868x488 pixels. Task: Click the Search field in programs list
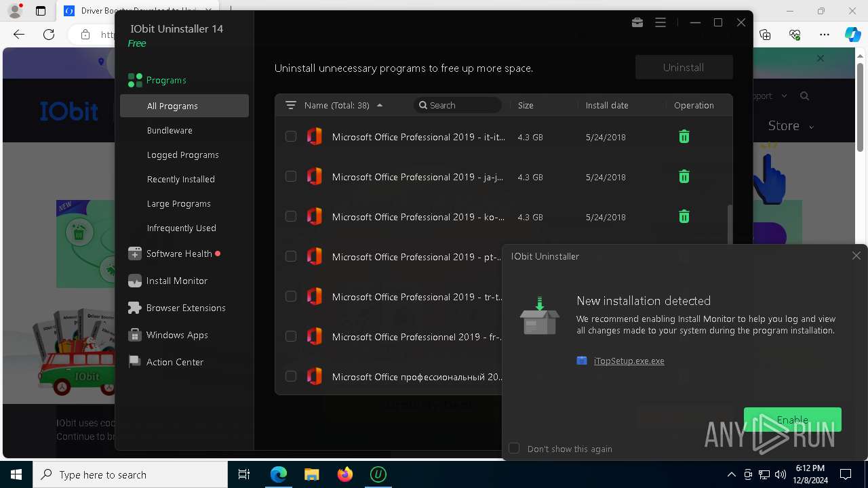458,105
